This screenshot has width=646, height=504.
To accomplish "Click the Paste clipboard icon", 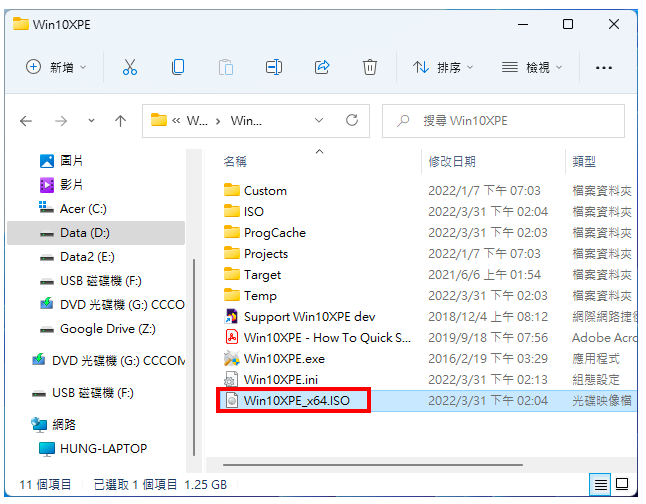I will tap(226, 67).
